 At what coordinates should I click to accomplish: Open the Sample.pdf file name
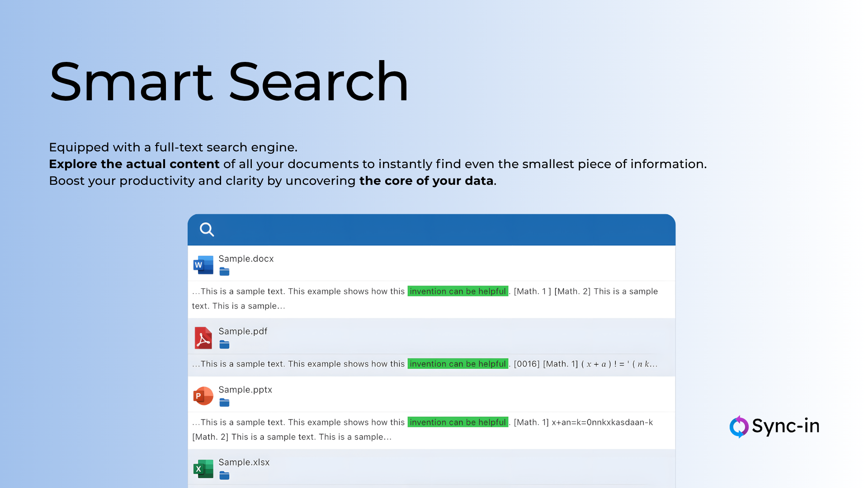pos(243,331)
